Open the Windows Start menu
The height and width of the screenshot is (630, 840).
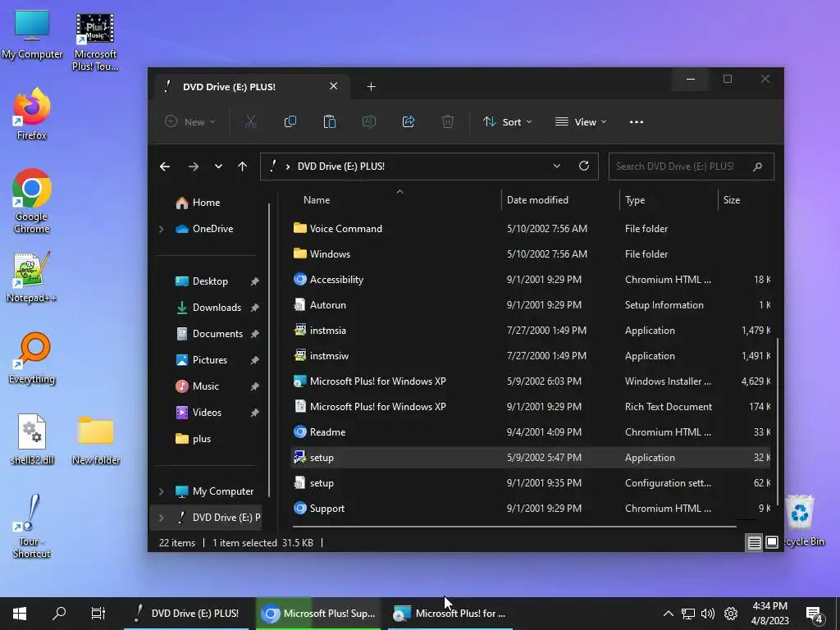pos(20,614)
